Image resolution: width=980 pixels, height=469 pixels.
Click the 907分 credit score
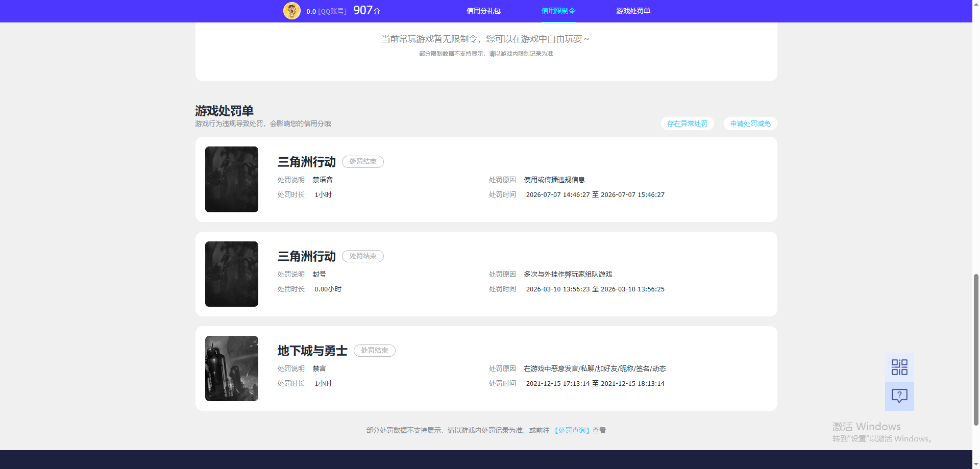pyautogui.click(x=366, y=10)
